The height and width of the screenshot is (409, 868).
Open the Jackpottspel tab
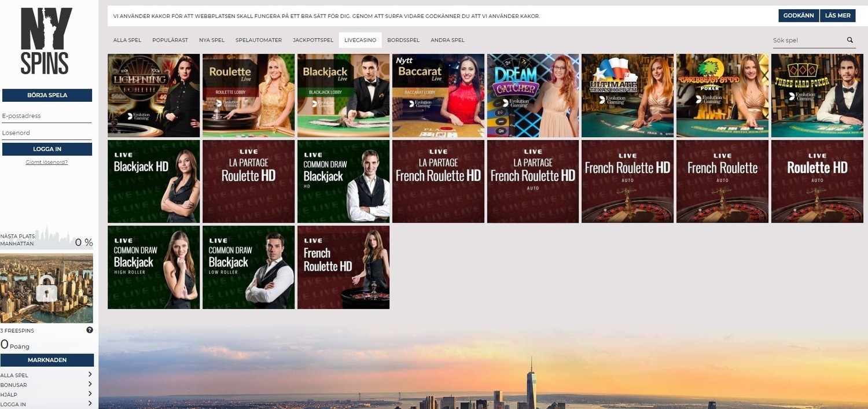click(313, 40)
